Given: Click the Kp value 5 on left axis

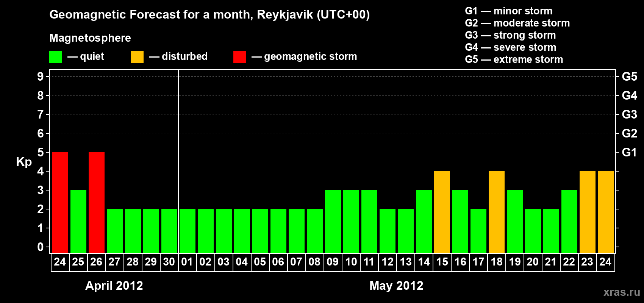Looking at the screenshot, I should pos(41,152).
